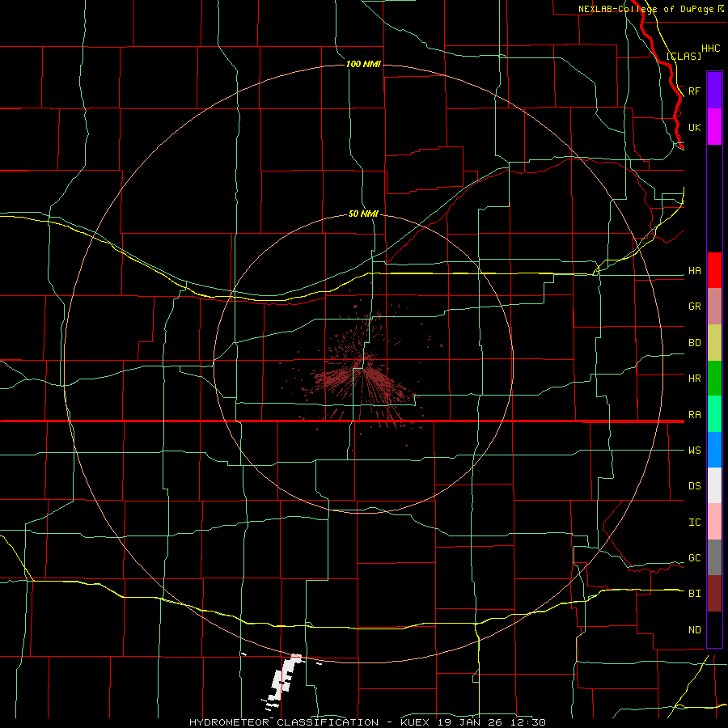The height and width of the screenshot is (728, 728).
Task: Click the NEXLAB-College of DuPage credit text
Action: point(647,9)
